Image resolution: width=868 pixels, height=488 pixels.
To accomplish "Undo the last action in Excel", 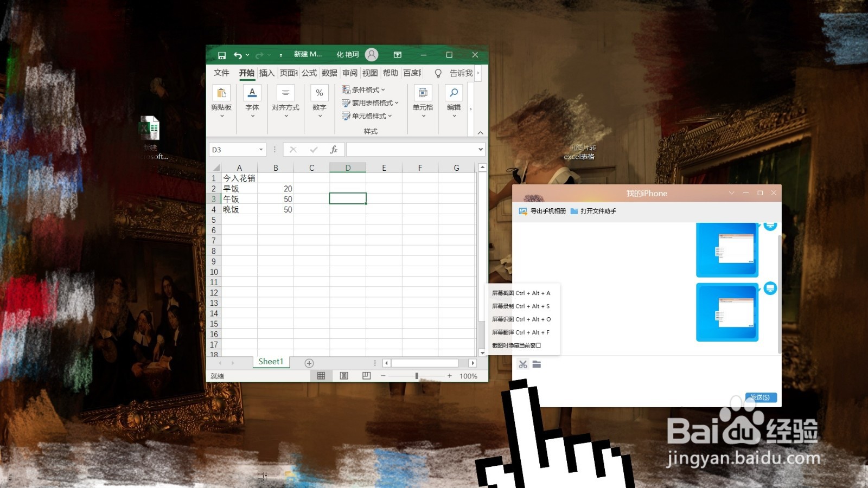I will click(x=238, y=55).
